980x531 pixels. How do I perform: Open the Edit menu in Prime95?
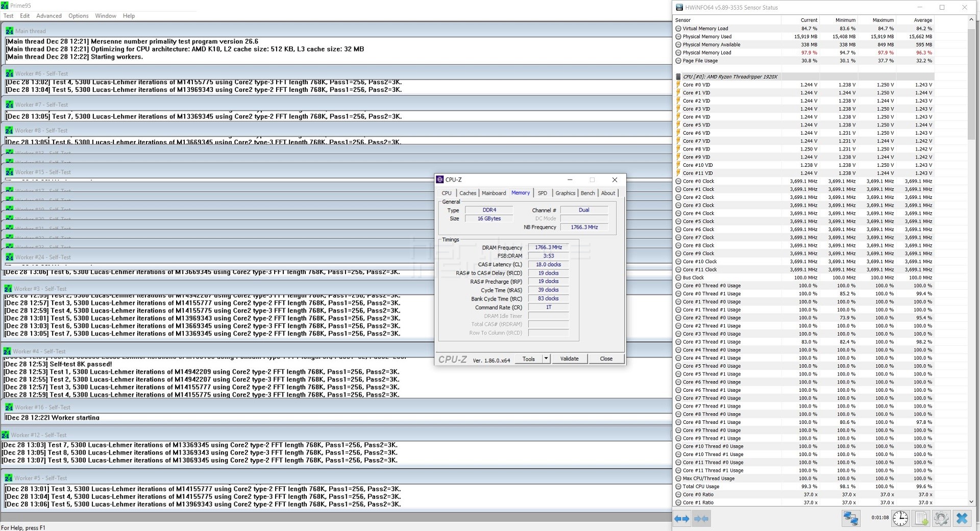tap(24, 16)
